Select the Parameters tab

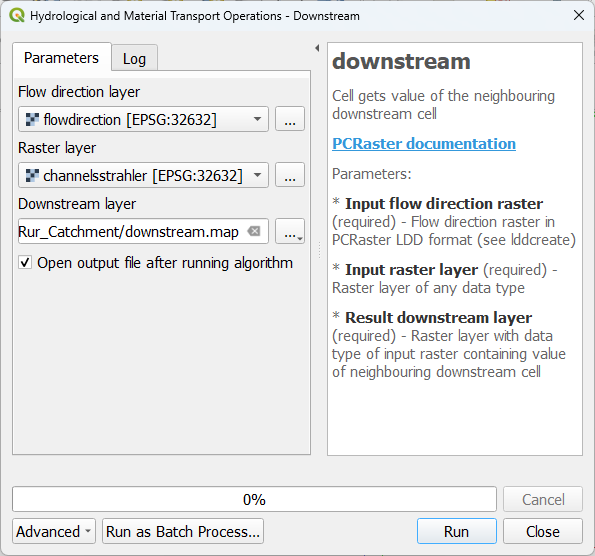pyautogui.click(x=61, y=57)
